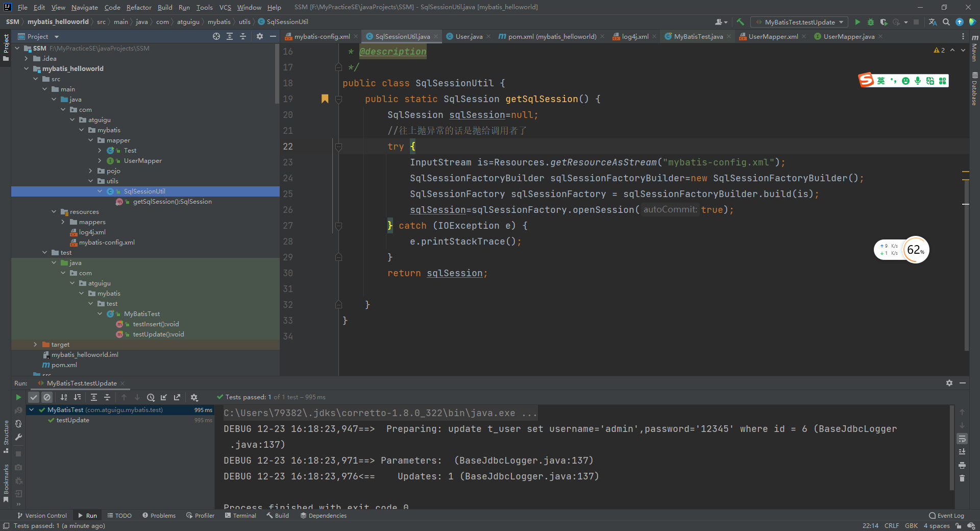This screenshot has width=980, height=531.
Task: Open the Bookmarks tool window
Action: (x=6, y=482)
